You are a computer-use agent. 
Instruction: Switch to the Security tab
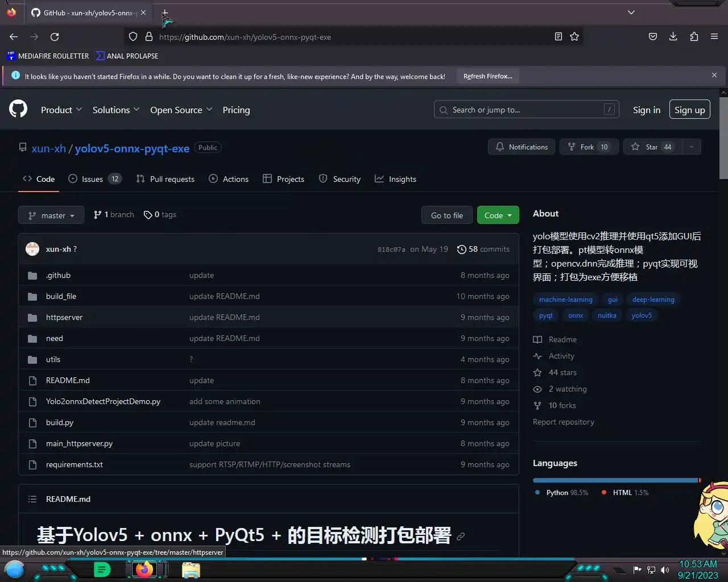point(340,179)
